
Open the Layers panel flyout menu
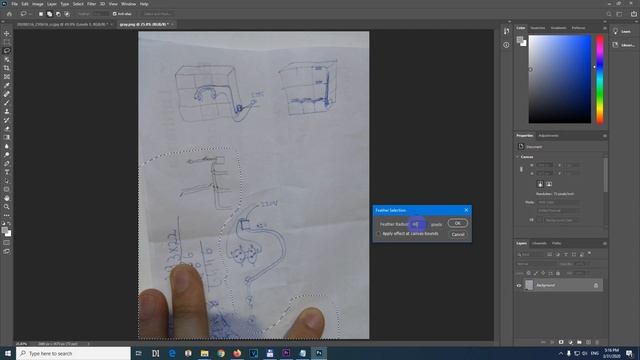coord(604,243)
